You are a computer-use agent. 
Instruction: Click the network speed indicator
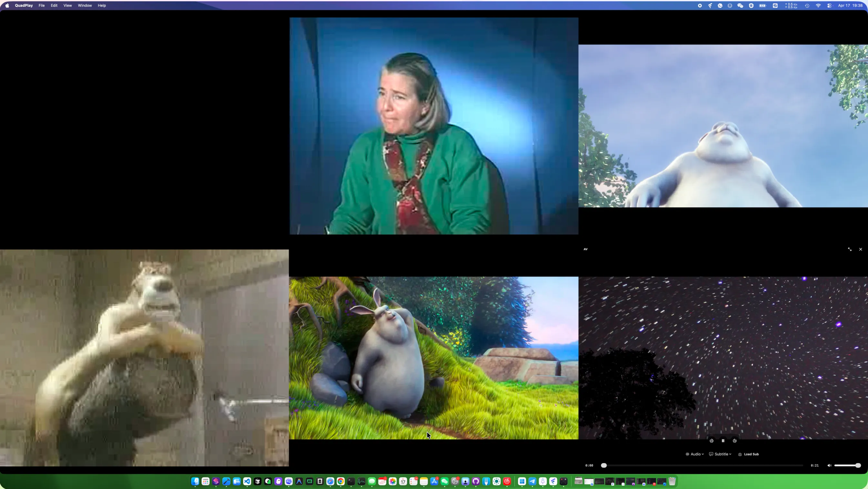[792, 5]
